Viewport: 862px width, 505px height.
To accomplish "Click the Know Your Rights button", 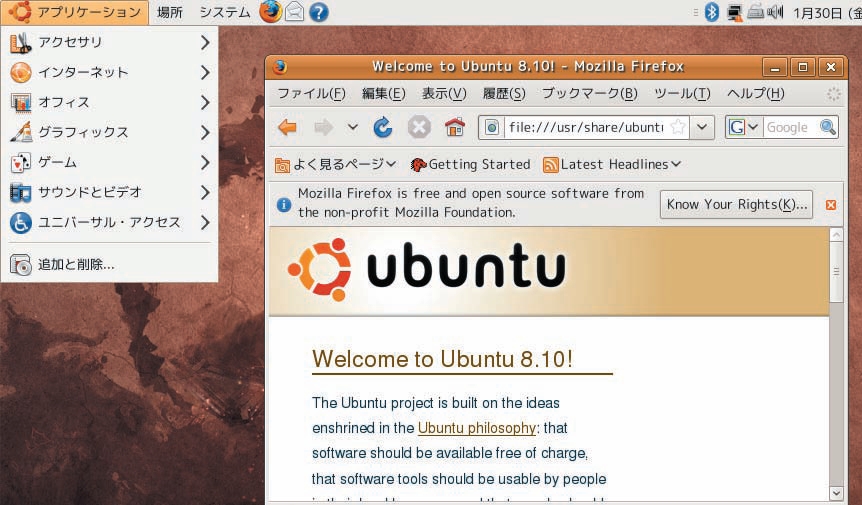I will pos(736,204).
